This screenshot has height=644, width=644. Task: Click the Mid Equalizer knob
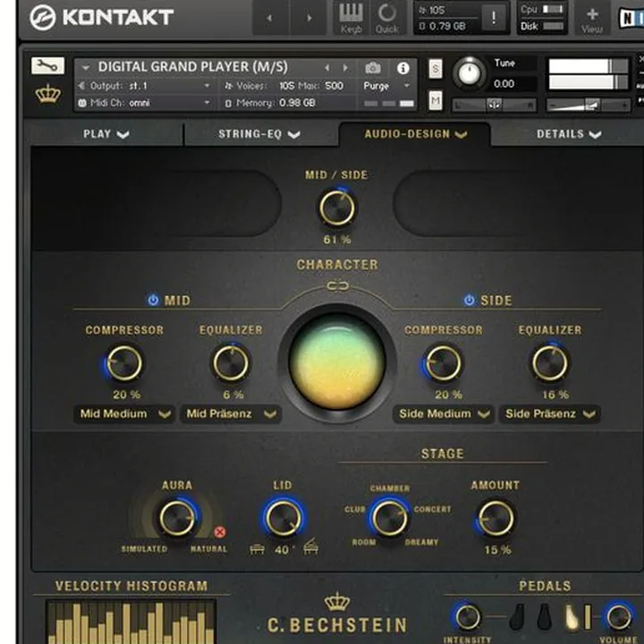tap(231, 363)
